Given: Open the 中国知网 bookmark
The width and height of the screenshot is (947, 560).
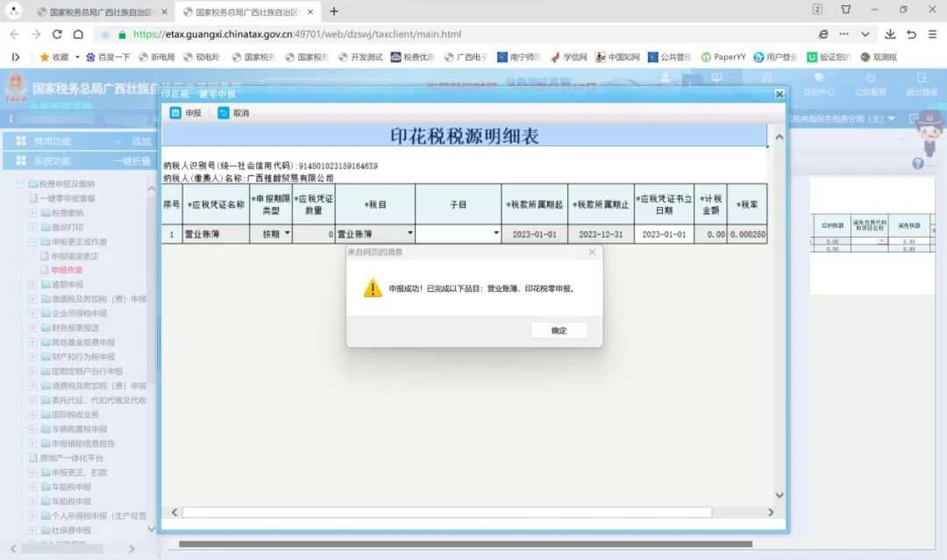Looking at the screenshot, I should click(x=617, y=57).
